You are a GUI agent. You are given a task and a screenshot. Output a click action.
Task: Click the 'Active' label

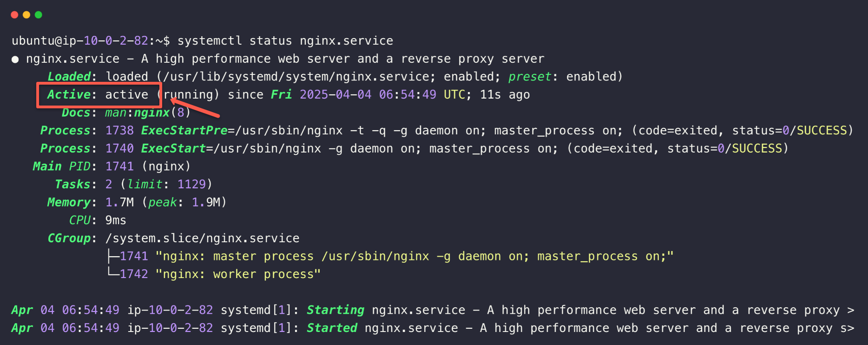pos(69,95)
